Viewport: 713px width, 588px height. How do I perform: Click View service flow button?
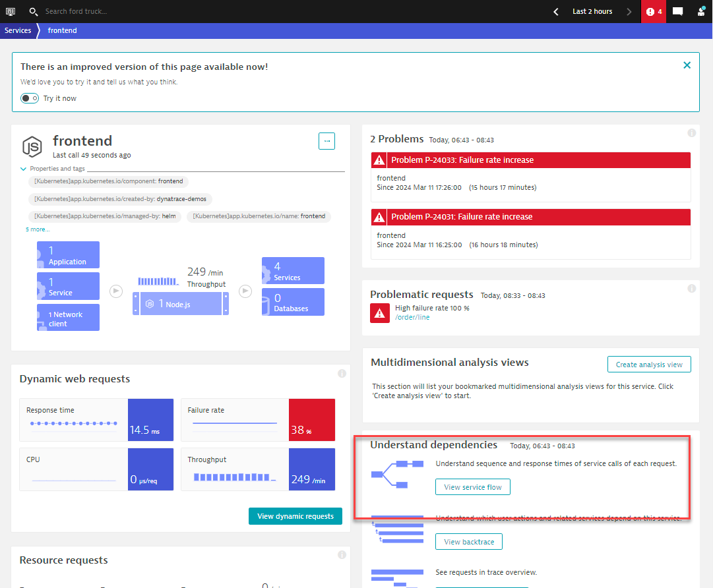[472, 487]
